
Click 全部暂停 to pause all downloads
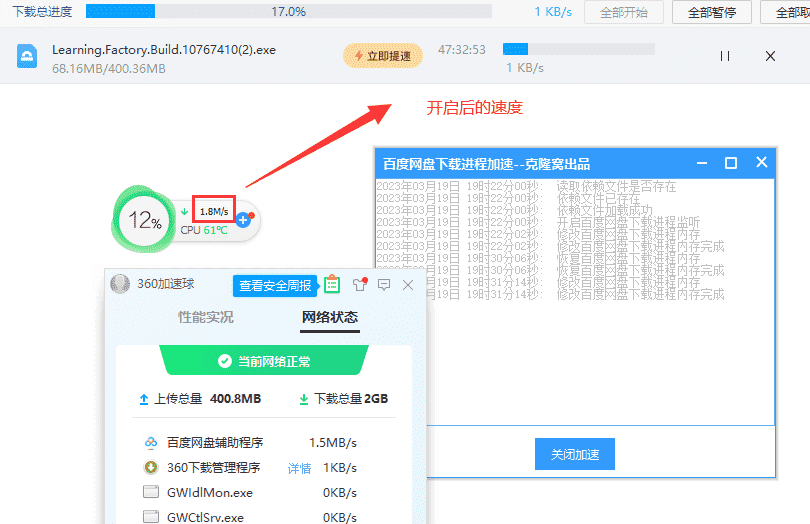coord(711,12)
